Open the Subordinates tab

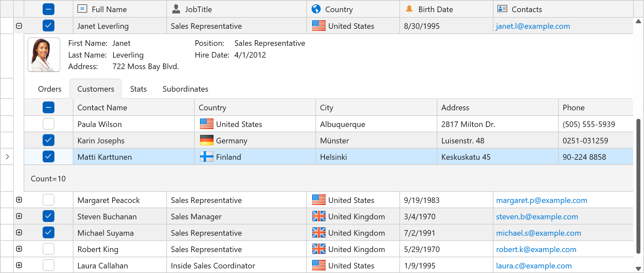pos(185,89)
